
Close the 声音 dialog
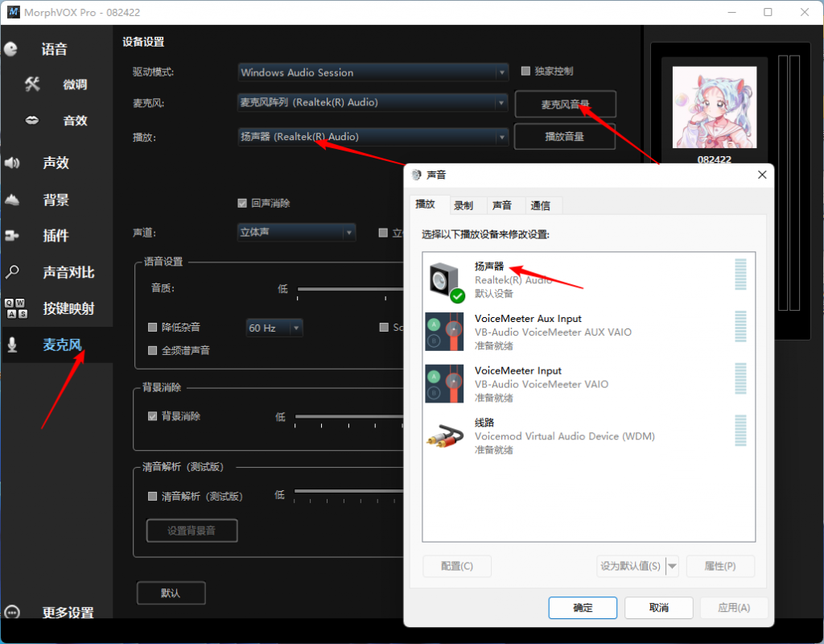pyautogui.click(x=762, y=175)
